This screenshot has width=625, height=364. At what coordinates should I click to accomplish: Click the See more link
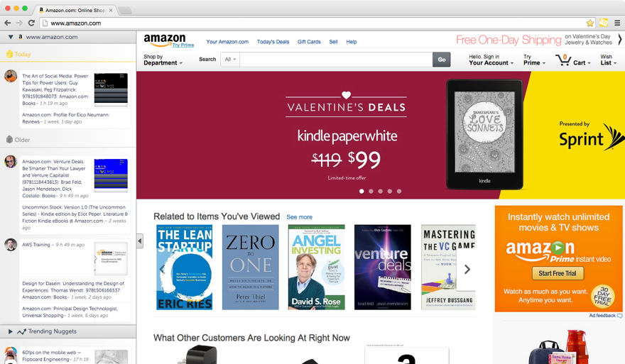tap(299, 217)
